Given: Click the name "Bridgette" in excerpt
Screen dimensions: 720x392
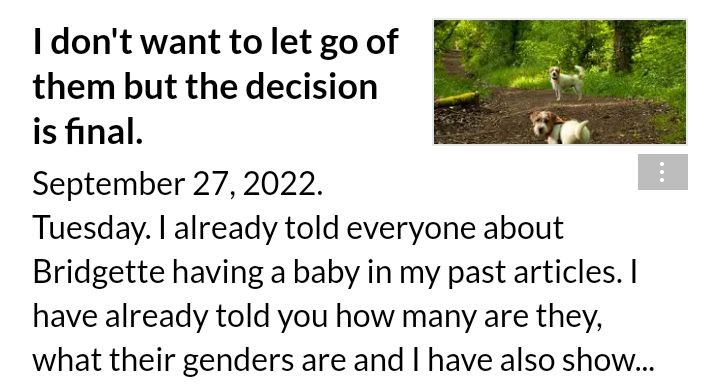Looking at the screenshot, I should click(98, 272).
